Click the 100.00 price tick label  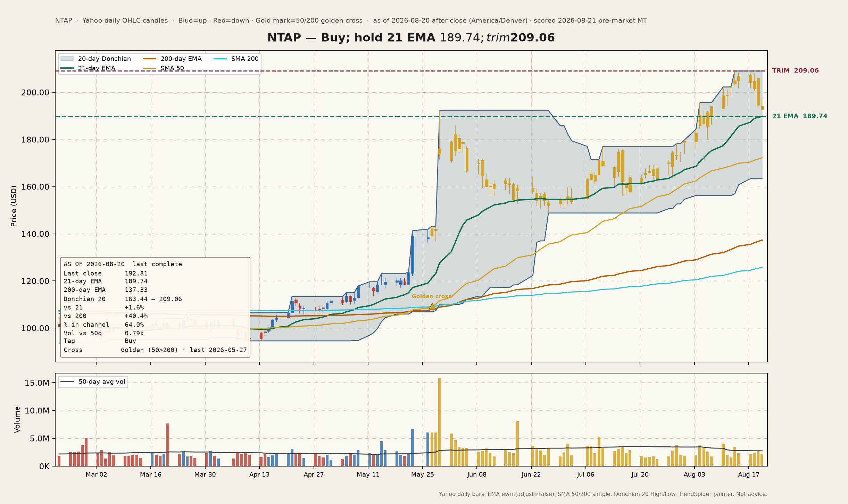pos(35,328)
